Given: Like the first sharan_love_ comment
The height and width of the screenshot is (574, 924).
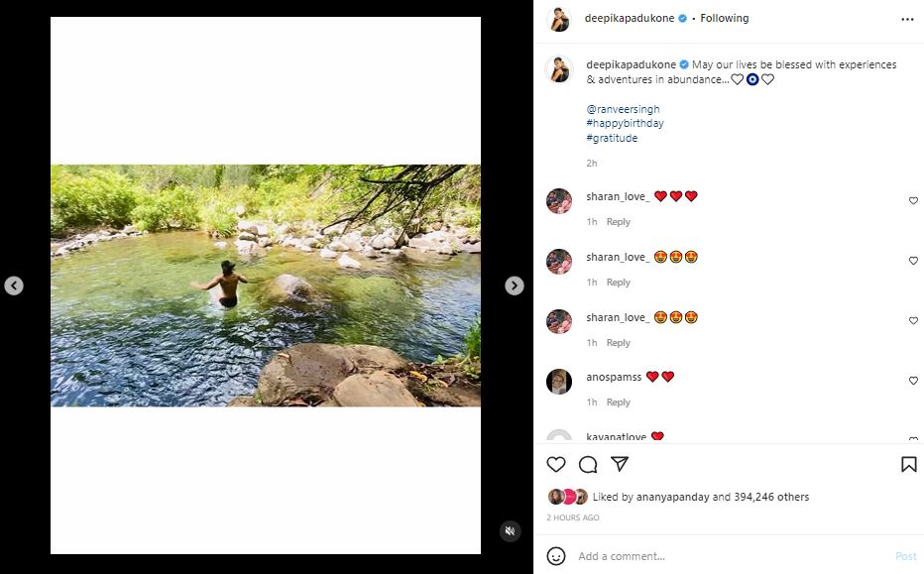Looking at the screenshot, I should (x=913, y=201).
